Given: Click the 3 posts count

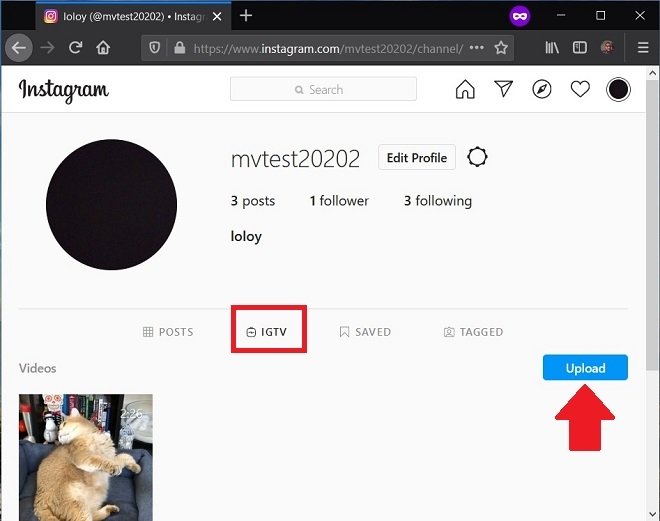Looking at the screenshot, I should [x=253, y=201].
